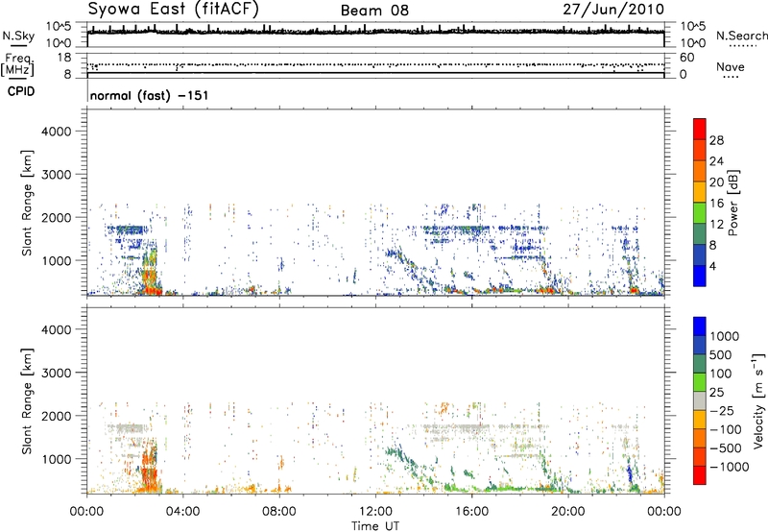Click the 'Time UT' axis title
This screenshot has height=532, width=768.
coord(375,526)
